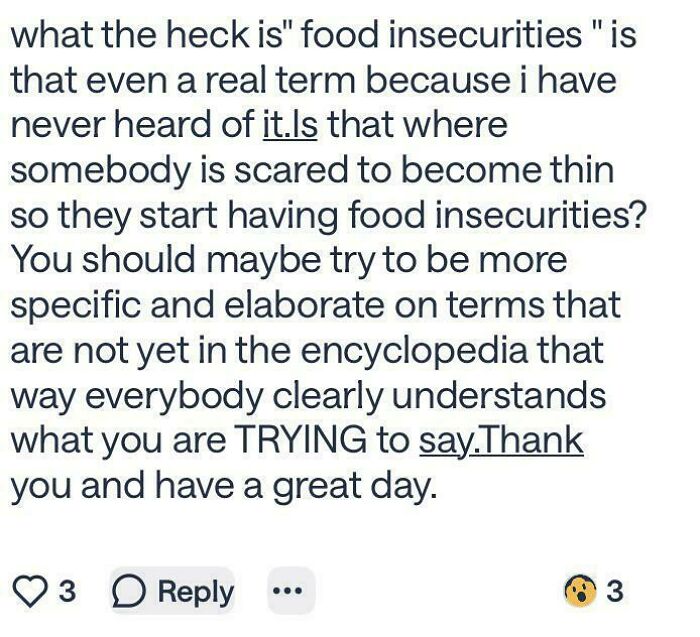
Task: Click the words "never heard of"
Action: (132, 125)
